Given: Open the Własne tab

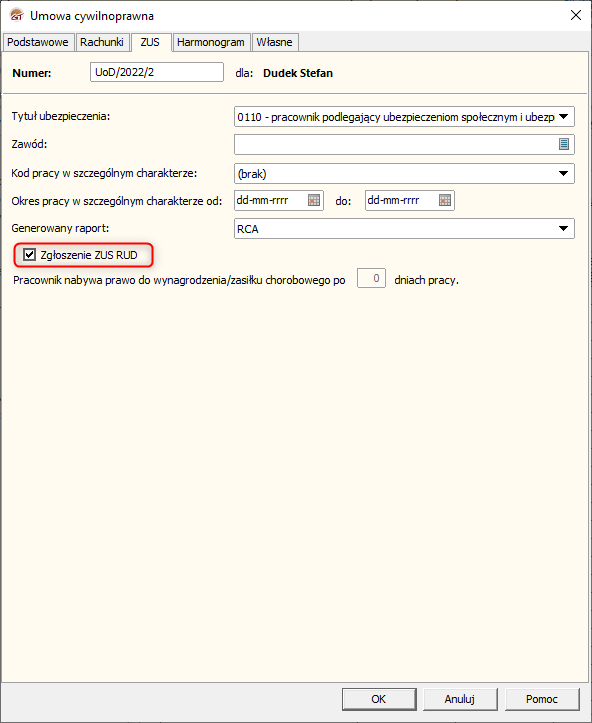Looking at the screenshot, I should coord(275,42).
